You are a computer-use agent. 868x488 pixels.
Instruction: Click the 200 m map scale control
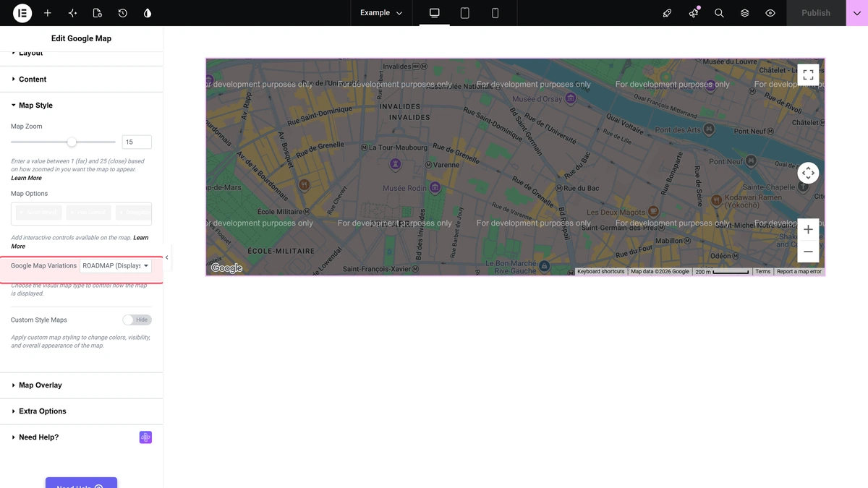pos(722,272)
